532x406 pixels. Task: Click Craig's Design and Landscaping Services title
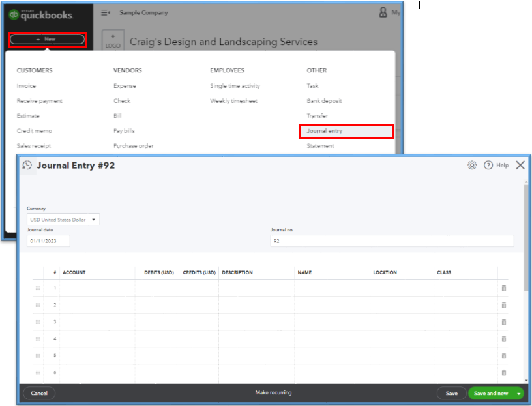[224, 42]
